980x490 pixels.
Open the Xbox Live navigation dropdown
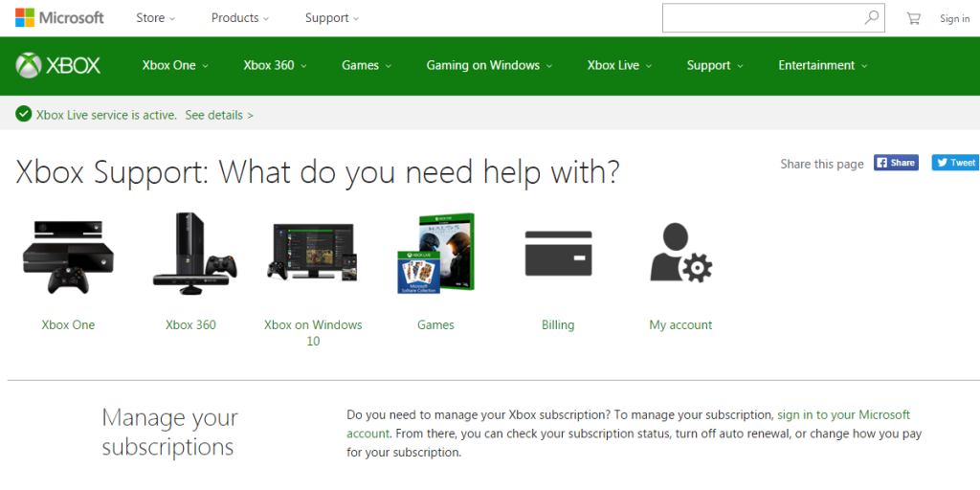click(619, 65)
